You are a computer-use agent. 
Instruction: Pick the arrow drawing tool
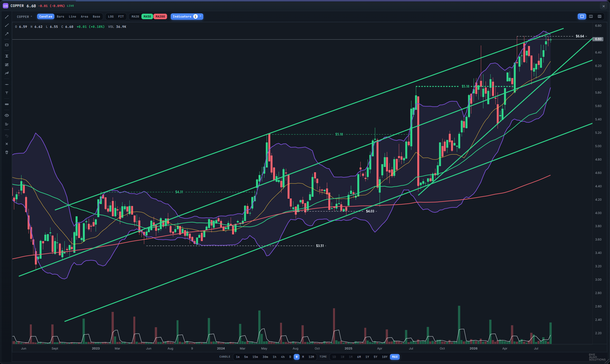coord(7,34)
